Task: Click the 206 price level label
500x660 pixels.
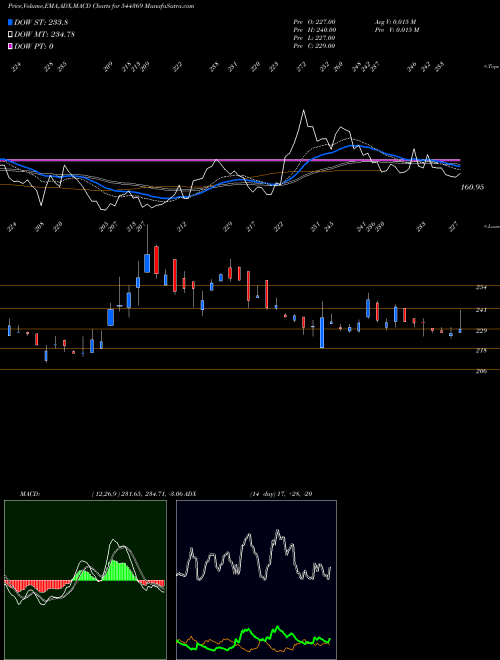Action: click(x=481, y=371)
